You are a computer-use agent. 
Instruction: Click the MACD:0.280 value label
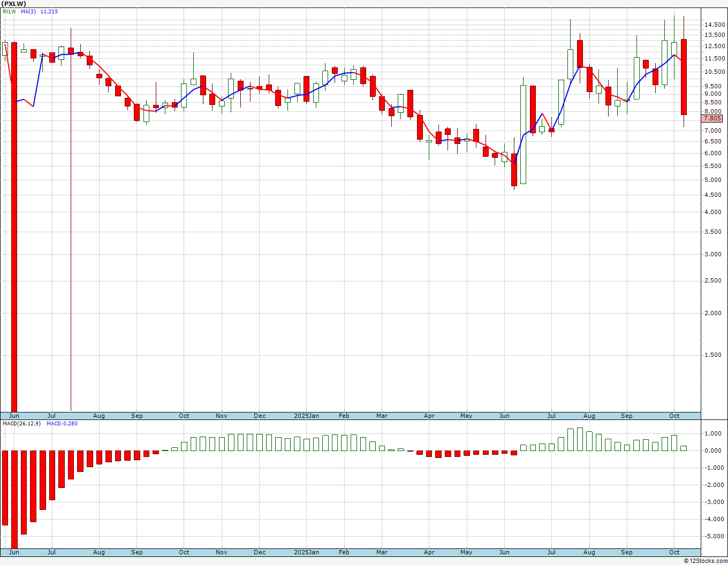(62, 424)
